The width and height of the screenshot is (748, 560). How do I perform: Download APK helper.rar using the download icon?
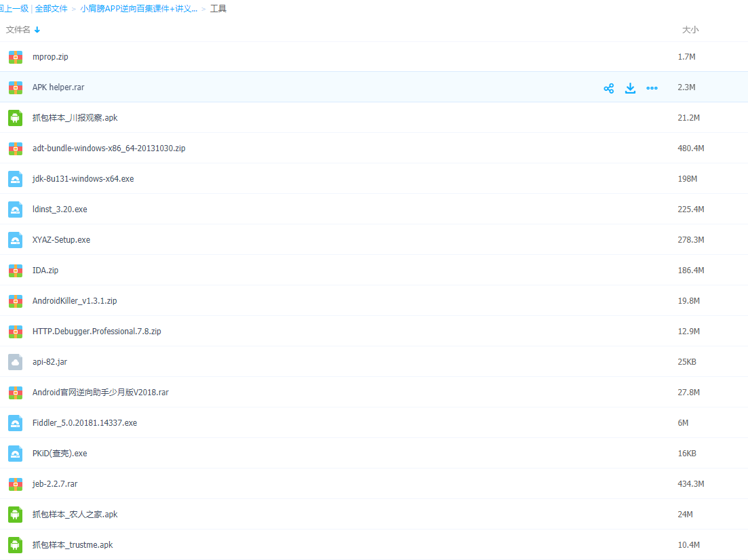(630, 88)
